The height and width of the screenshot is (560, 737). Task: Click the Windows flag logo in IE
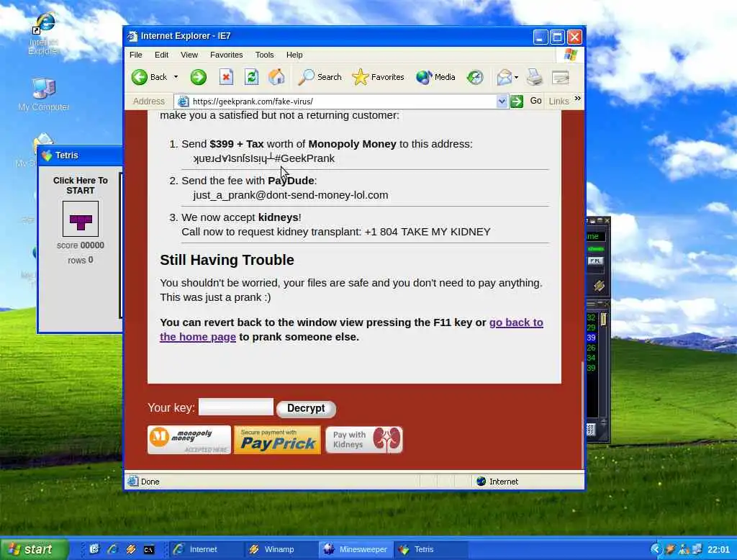(571, 55)
